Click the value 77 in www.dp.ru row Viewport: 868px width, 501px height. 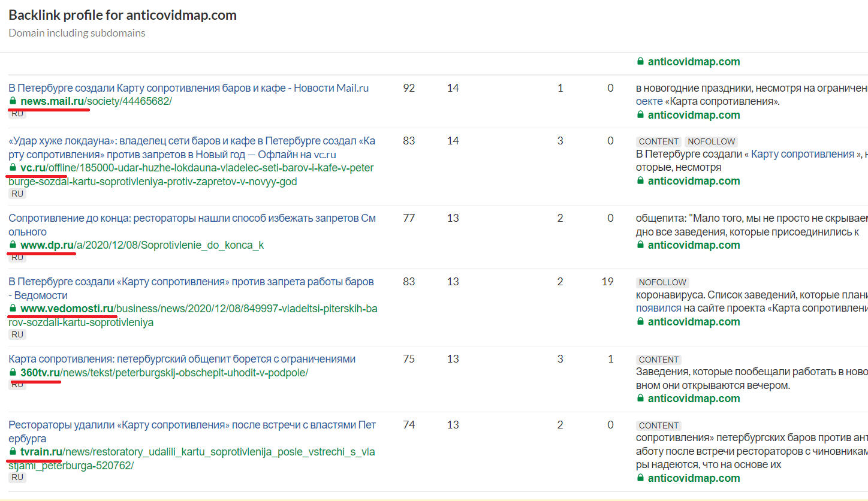[409, 218]
